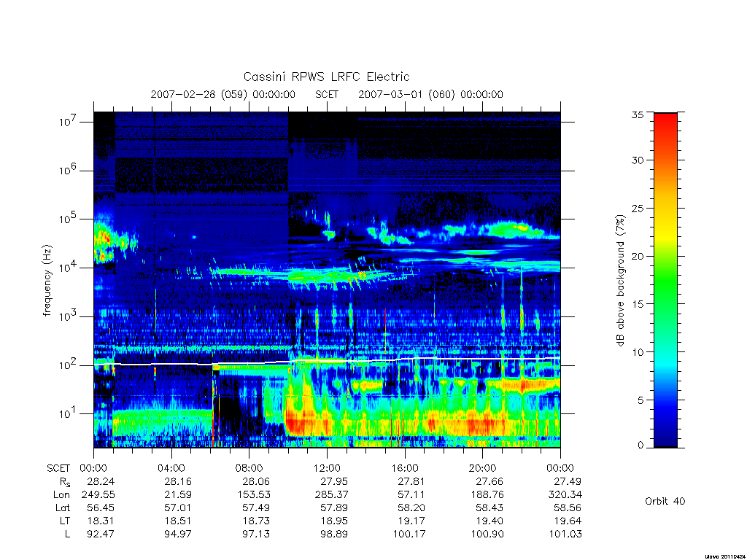
Task: Select the Lon value "188.76"
Action: 487,495
